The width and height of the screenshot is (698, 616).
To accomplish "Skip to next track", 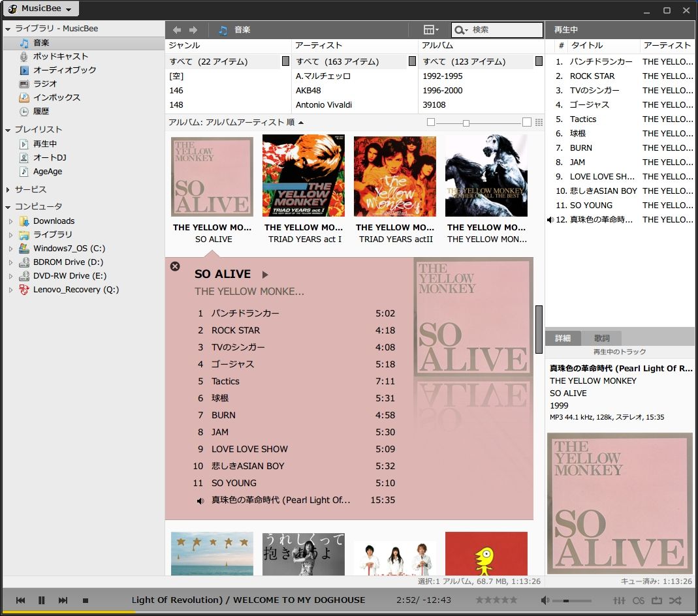I will (x=63, y=600).
